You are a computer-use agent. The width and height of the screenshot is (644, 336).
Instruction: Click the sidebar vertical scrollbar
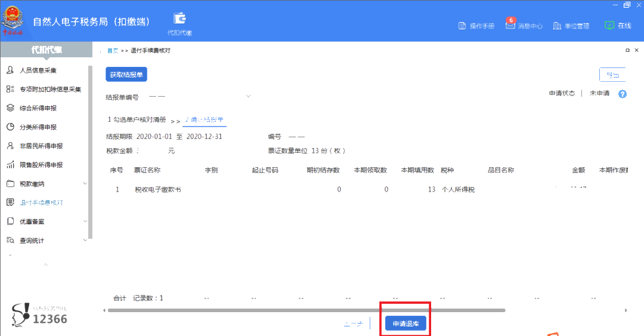pos(91,152)
